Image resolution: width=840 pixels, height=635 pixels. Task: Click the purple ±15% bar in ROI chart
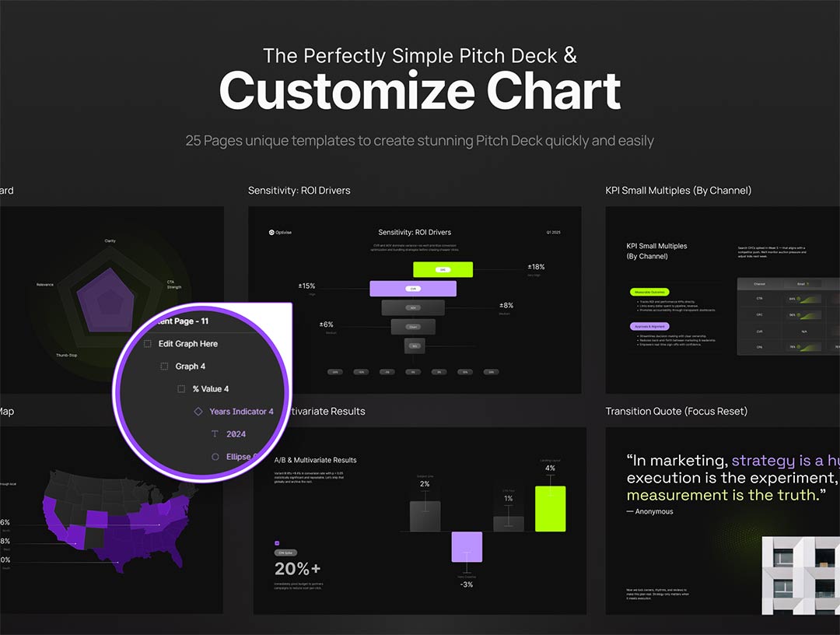point(412,288)
